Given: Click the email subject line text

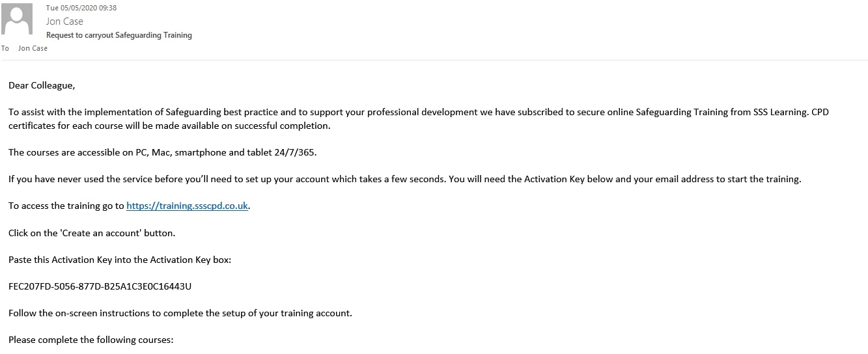Looking at the screenshot, I should point(119,35).
